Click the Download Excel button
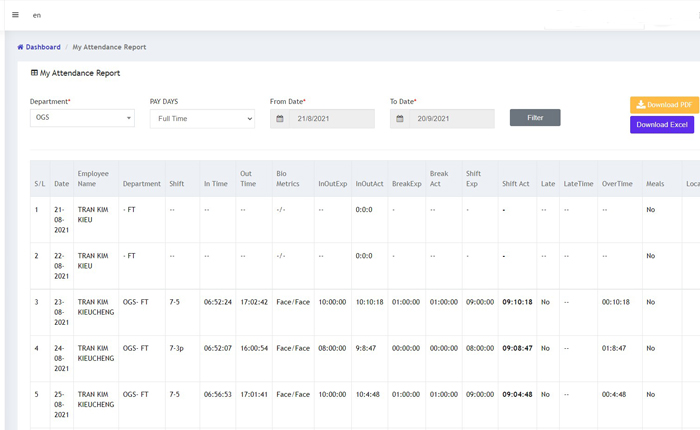Image resolution: width=700 pixels, height=430 pixels. pos(662,125)
